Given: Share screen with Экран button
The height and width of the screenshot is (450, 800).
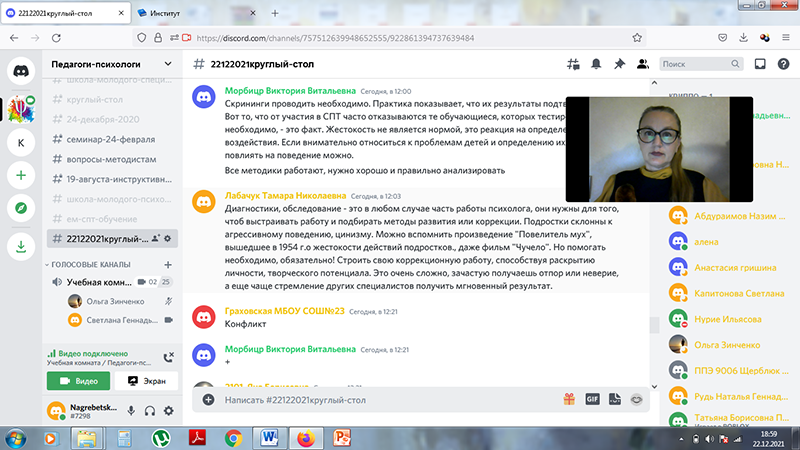Looking at the screenshot, I should [146, 381].
